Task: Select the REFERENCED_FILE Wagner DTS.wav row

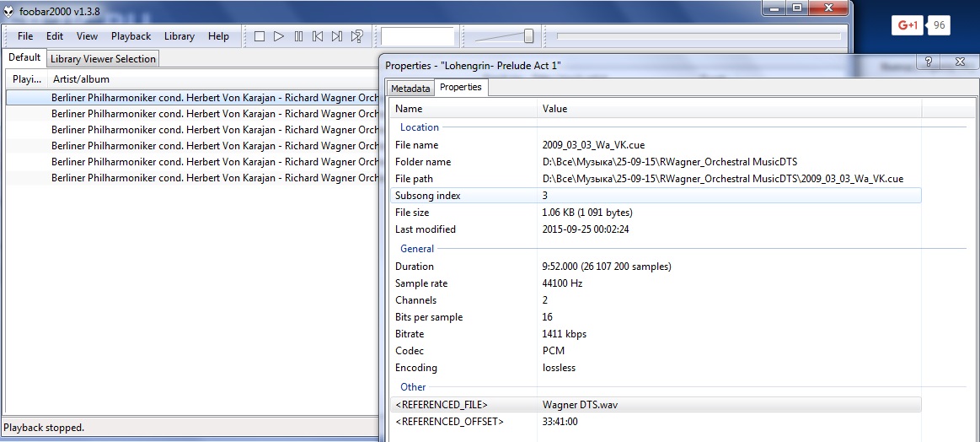Action: [657, 405]
